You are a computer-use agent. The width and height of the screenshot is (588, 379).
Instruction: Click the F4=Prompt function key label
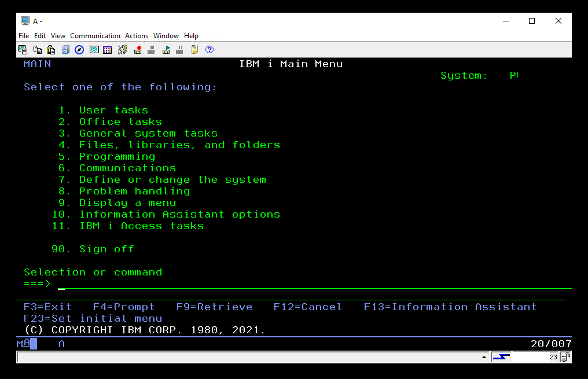tap(124, 307)
